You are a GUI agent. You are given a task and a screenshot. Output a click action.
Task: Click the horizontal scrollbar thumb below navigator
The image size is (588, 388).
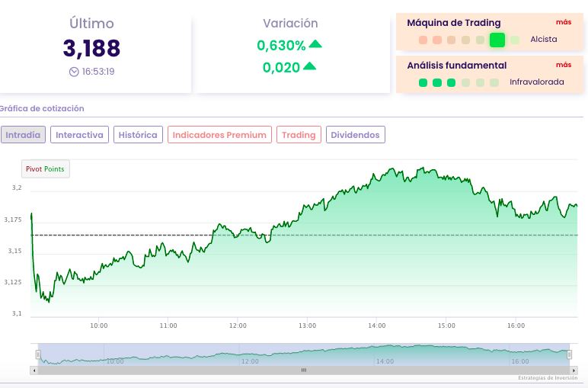(x=303, y=370)
